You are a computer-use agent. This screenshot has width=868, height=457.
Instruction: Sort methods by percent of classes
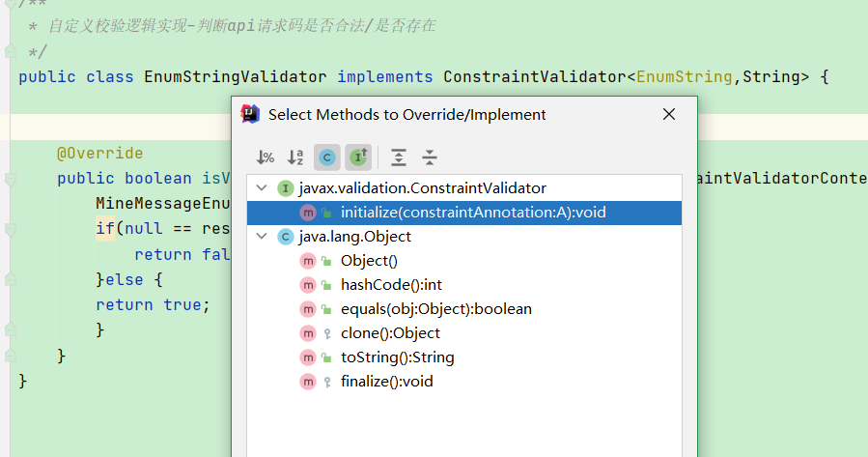[266, 157]
